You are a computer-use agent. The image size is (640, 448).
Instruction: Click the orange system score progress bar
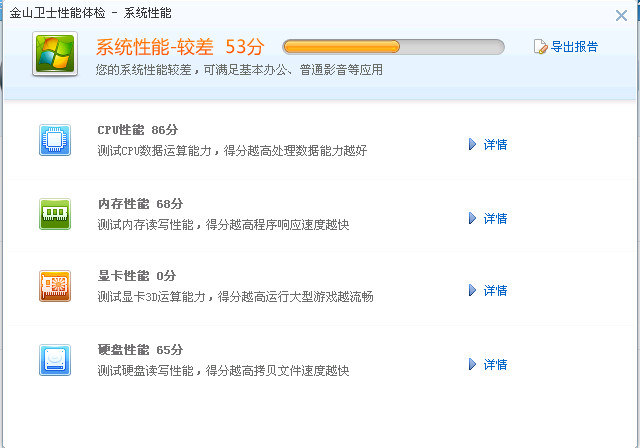[393, 47]
